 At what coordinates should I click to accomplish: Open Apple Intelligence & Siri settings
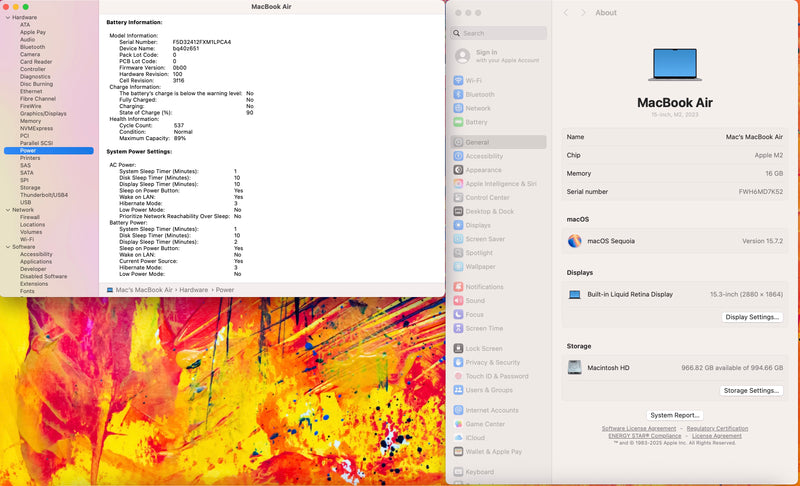(500, 184)
